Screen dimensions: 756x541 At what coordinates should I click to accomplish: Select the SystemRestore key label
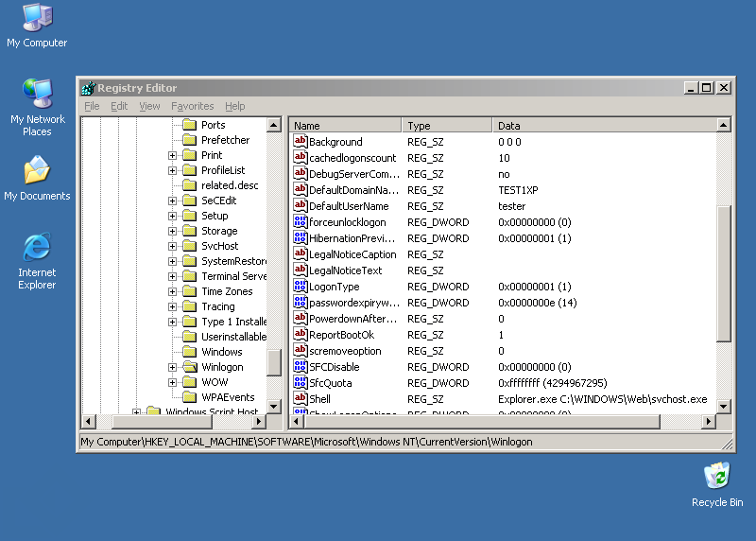(x=234, y=261)
